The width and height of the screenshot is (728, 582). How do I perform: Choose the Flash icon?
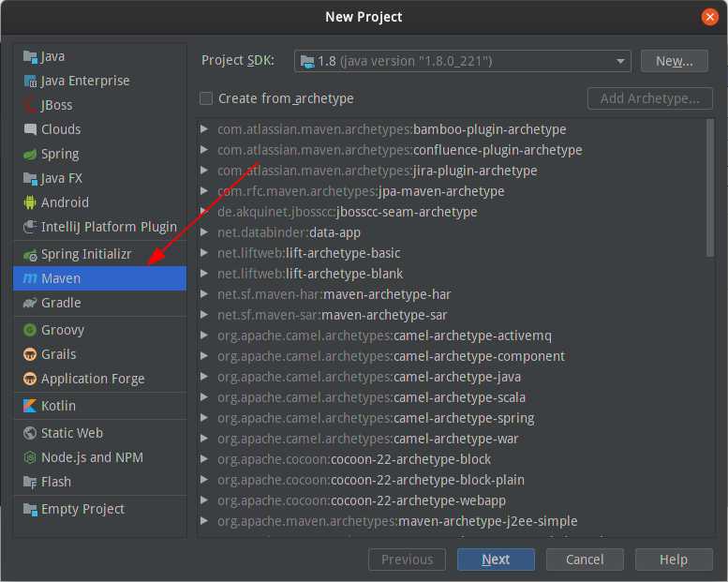click(x=30, y=482)
